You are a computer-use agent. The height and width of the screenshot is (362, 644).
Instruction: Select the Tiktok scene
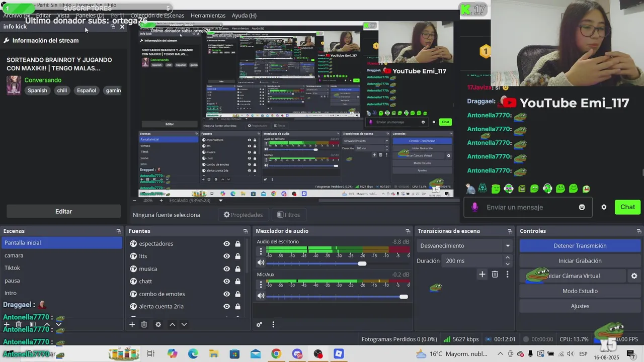coord(61,268)
